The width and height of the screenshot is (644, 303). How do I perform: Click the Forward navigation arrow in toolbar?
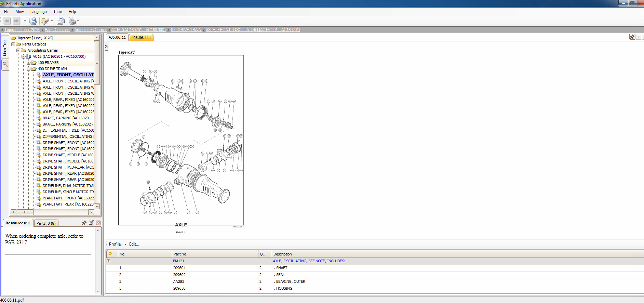point(16,21)
